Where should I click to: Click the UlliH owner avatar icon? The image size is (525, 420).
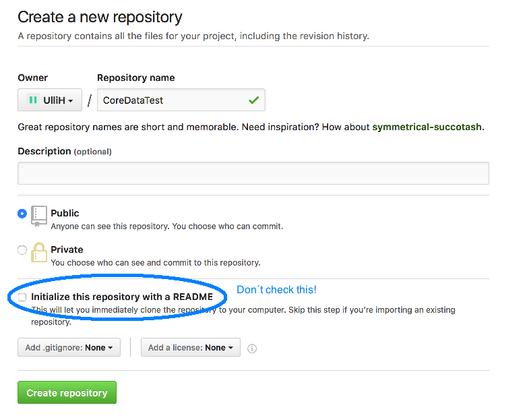point(32,100)
